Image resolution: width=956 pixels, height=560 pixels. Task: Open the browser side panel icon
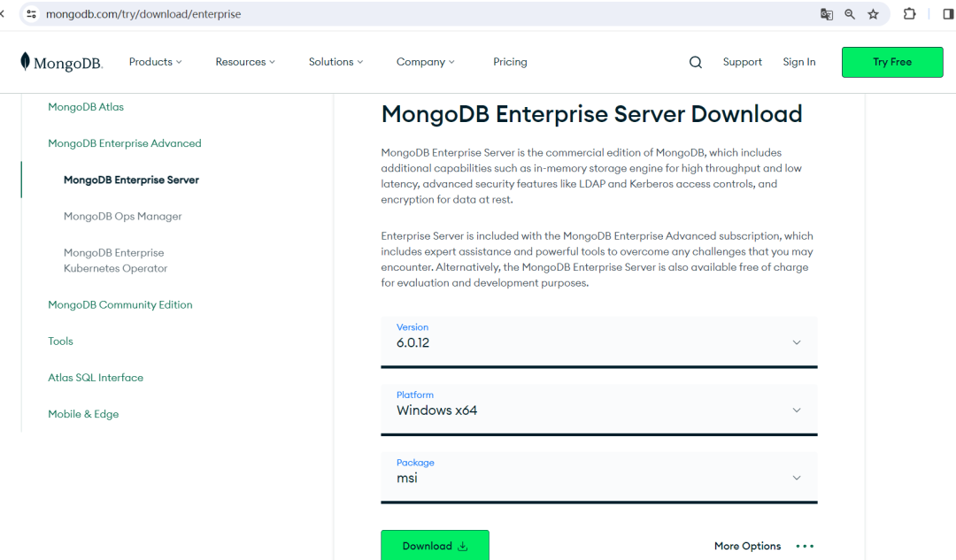[948, 13]
